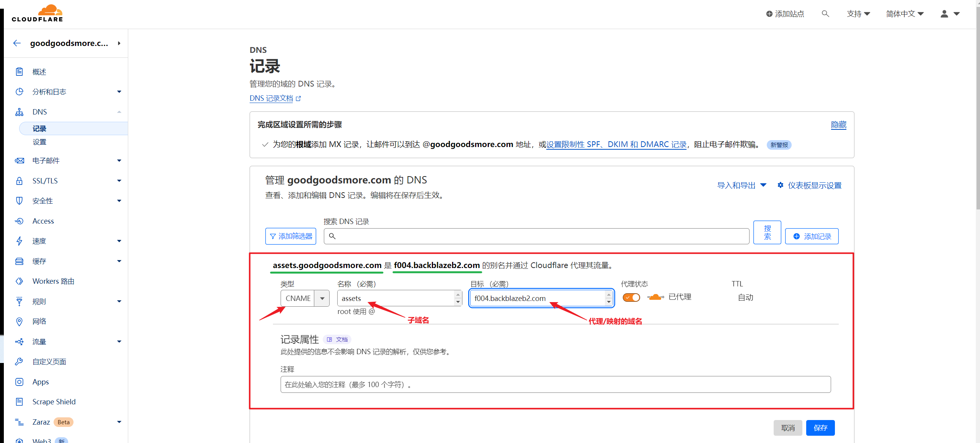The image size is (980, 443).
Task: Open the 概述 overview icon
Action: (19, 72)
